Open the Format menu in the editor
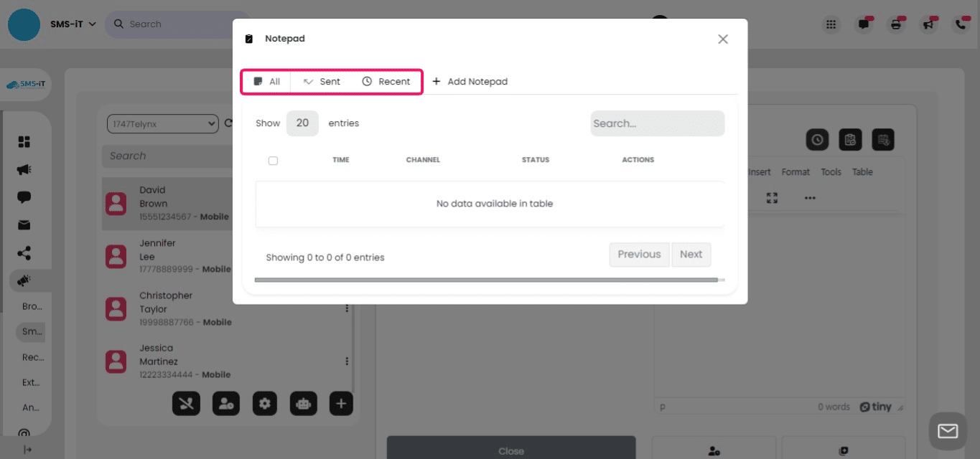Viewport: 980px width, 459px height. 795,171
